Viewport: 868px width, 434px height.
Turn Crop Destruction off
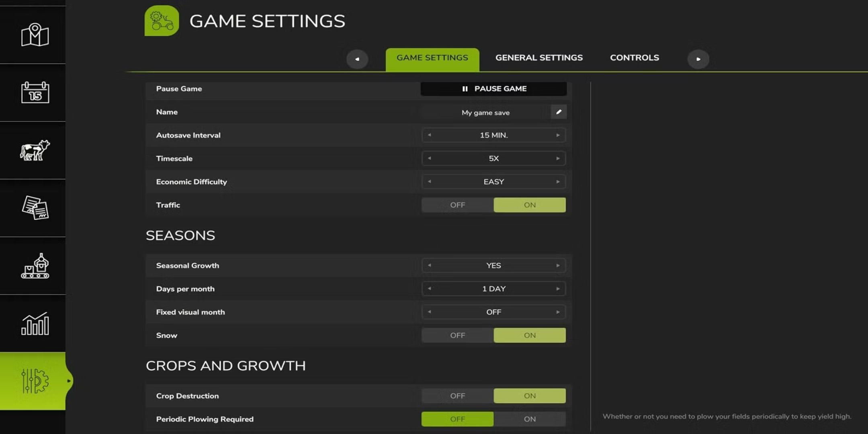click(457, 396)
